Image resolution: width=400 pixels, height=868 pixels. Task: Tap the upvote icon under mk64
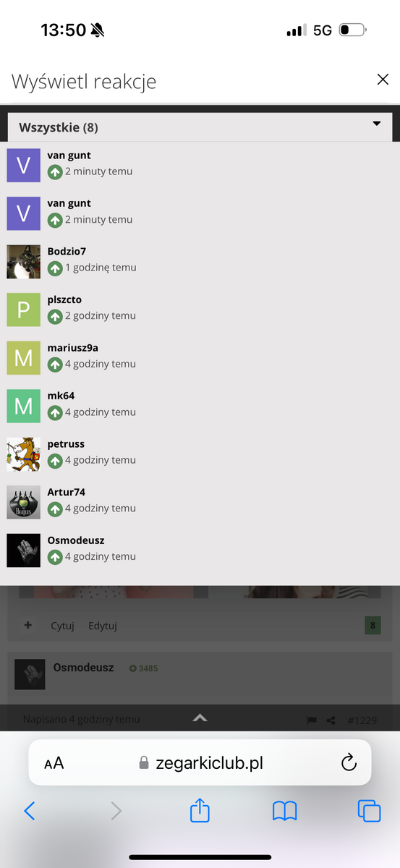pyautogui.click(x=55, y=413)
